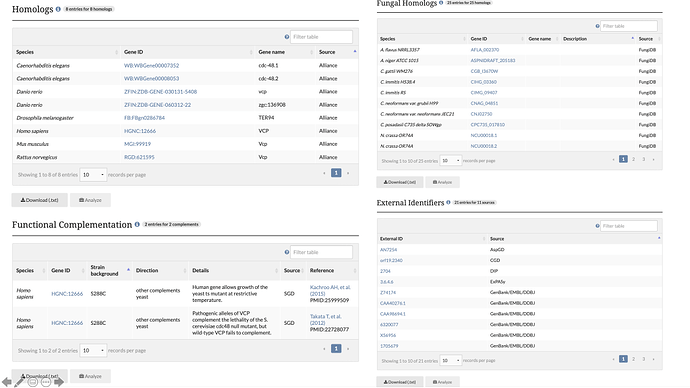Sort External Identifiers by External ID column
The width and height of the screenshot is (690, 388).
(432, 238)
